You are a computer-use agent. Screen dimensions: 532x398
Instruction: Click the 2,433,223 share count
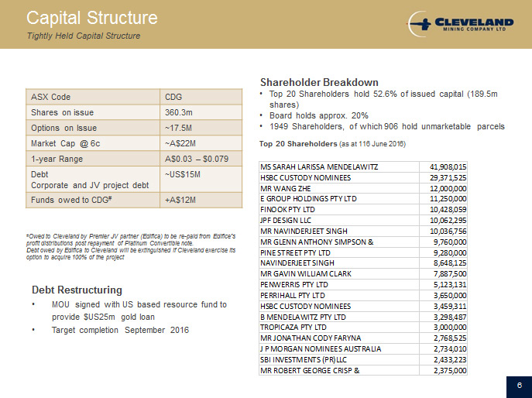coord(450,359)
